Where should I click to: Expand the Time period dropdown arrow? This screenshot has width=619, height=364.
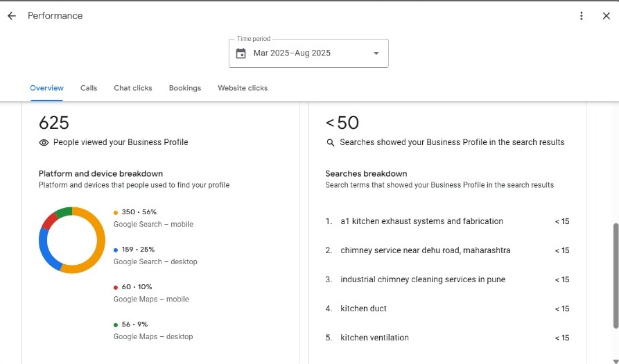[376, 53]
